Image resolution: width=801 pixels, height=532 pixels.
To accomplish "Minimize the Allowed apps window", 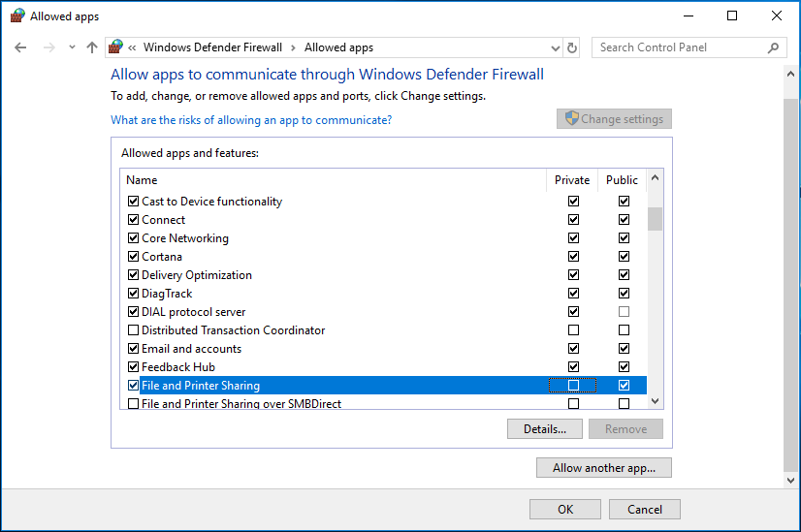I will coord(689,16).
